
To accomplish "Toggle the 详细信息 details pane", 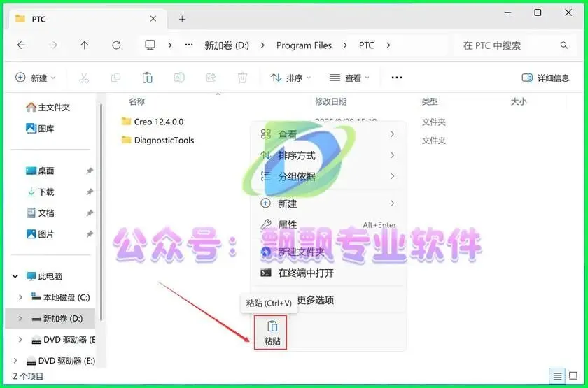I will coord(545,78).
